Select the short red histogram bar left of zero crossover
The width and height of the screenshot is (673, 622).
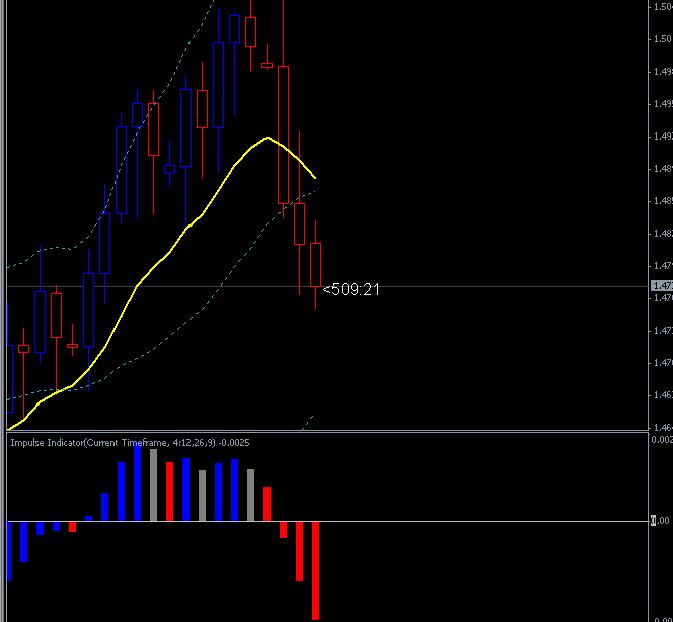72,527
